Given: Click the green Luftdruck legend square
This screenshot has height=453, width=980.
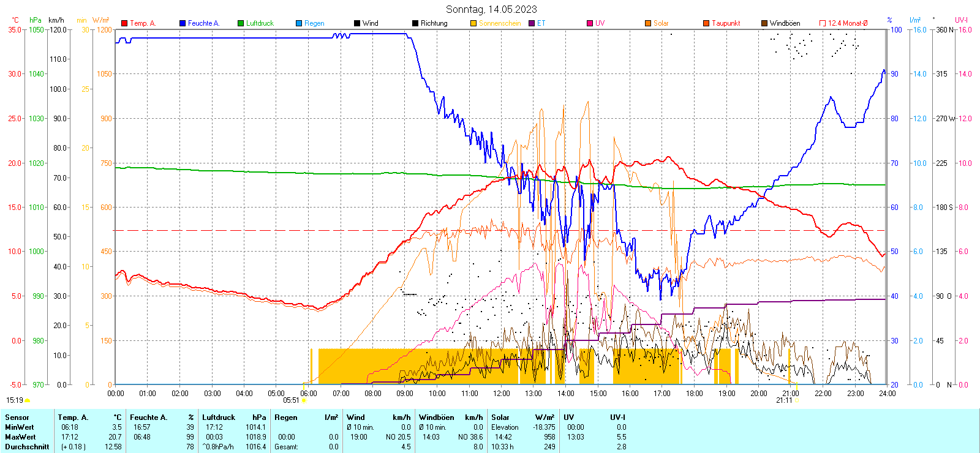Looking at the screenshot, I should pos(241,23).
